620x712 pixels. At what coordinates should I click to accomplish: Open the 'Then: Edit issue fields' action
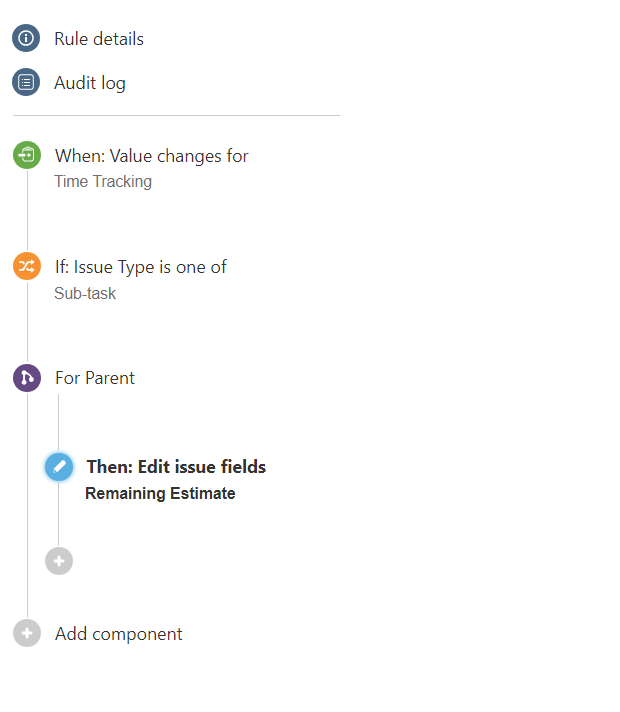[x=176, y=467]
